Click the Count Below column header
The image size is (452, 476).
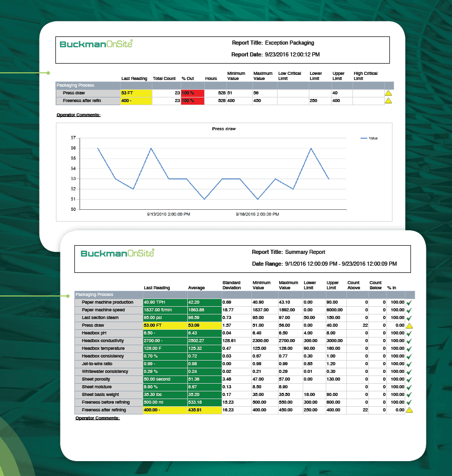pos(376,285)
